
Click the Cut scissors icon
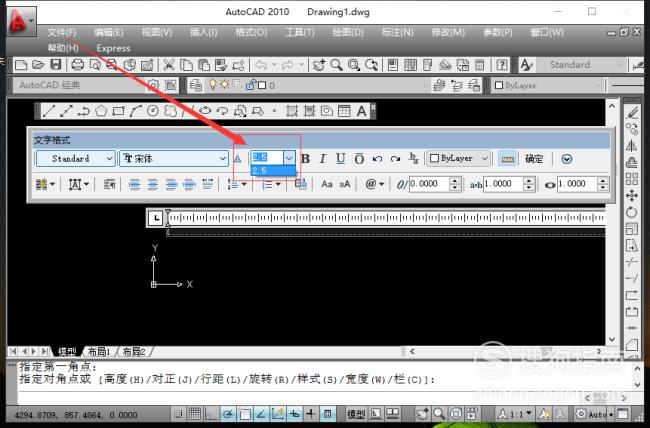coord(168,65)
